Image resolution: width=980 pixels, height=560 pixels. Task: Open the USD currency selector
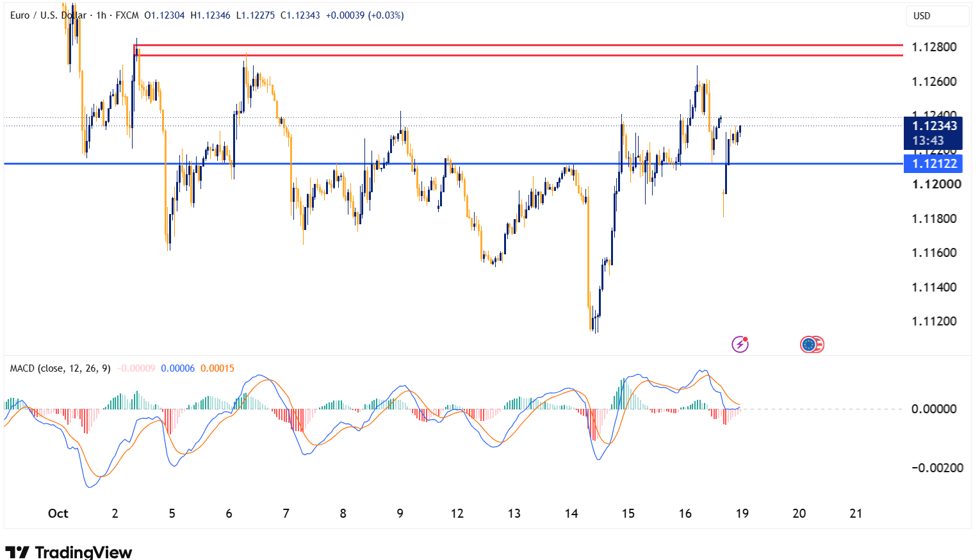click(936, 16)
